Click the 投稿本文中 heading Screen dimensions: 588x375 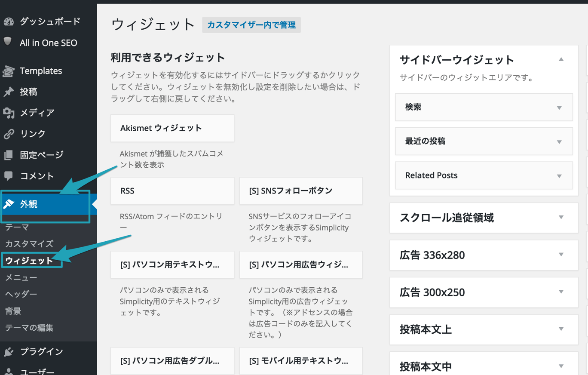[426, 367]
